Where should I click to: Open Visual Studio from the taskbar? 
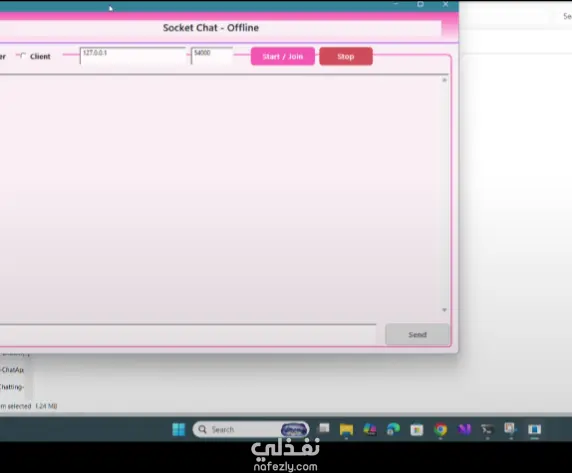[464, 429]
